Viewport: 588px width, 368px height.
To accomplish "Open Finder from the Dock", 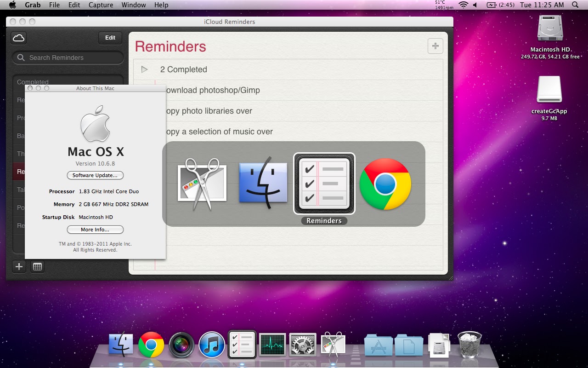I will (121, 345).
